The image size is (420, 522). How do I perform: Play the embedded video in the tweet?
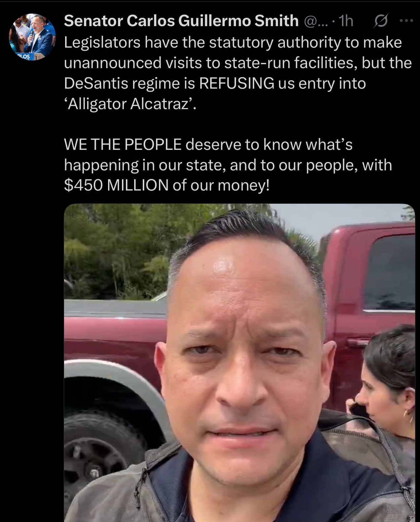pyautogui.click(x=239, y=363)
